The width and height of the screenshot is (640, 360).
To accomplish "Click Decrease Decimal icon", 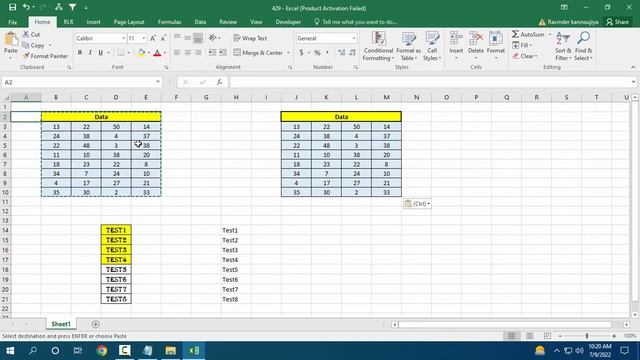I will click(353, 53).
